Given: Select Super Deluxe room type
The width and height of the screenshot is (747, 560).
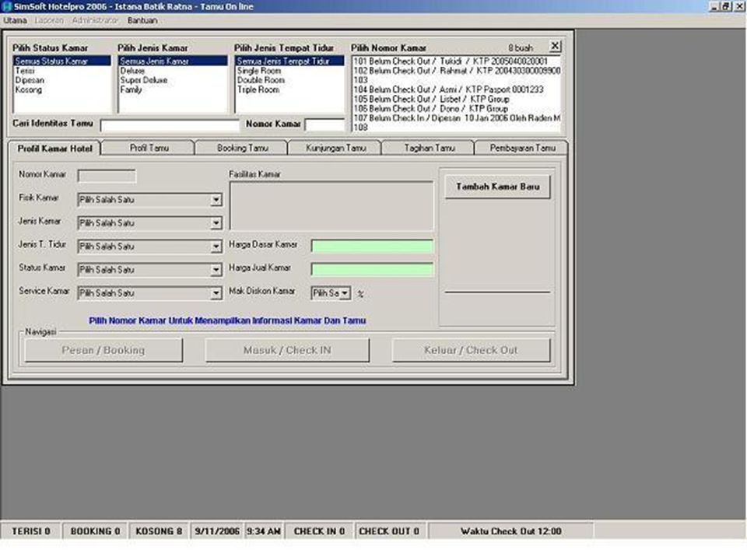Looking at the screenshot, I should (x=173, y=80).
